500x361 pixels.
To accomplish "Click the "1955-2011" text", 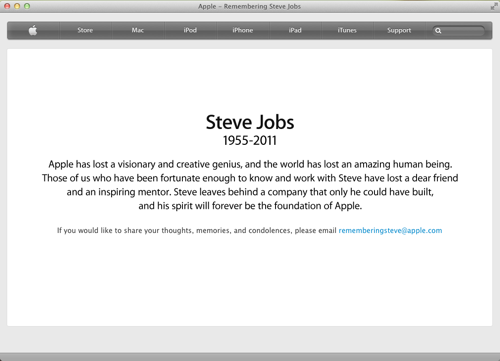I will click(x=250, y=140).
